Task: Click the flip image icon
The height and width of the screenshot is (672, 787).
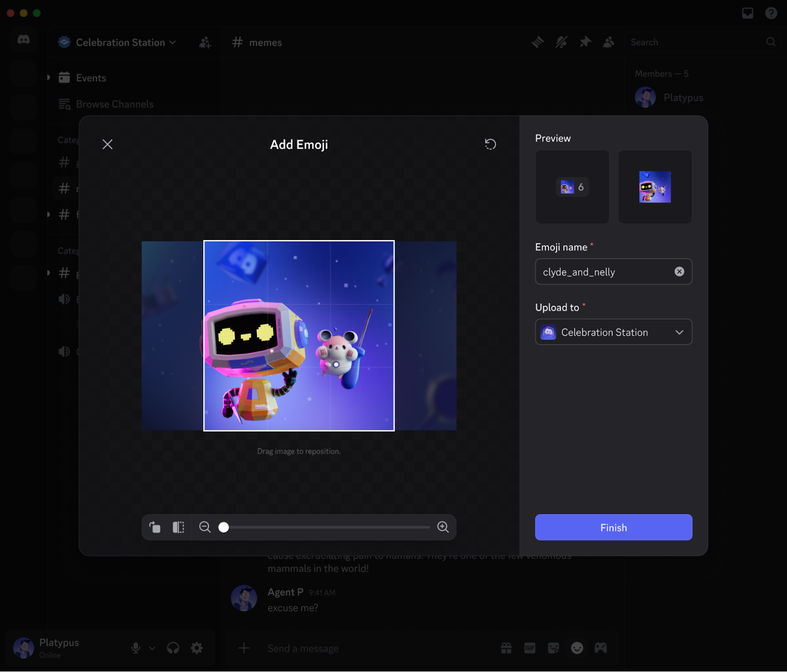Action: (x=178, y=527)
